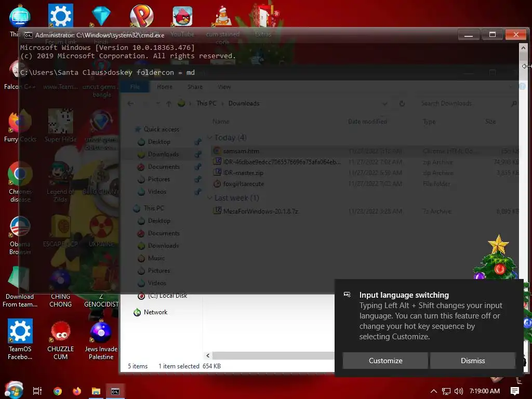Sort files by Date modified column
The width and height of the screenshot is (532, 399).
[x=367, y=122]
